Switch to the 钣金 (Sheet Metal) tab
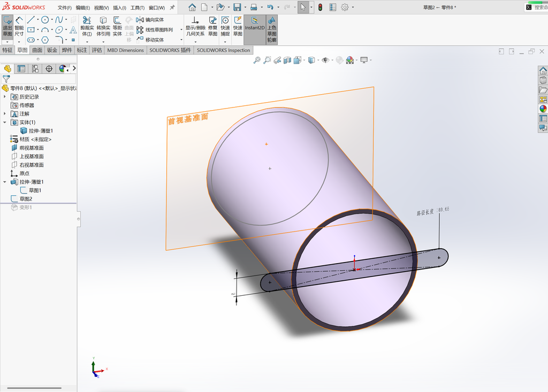This screenshot has width=548, height=392. (x=52, y=50)
